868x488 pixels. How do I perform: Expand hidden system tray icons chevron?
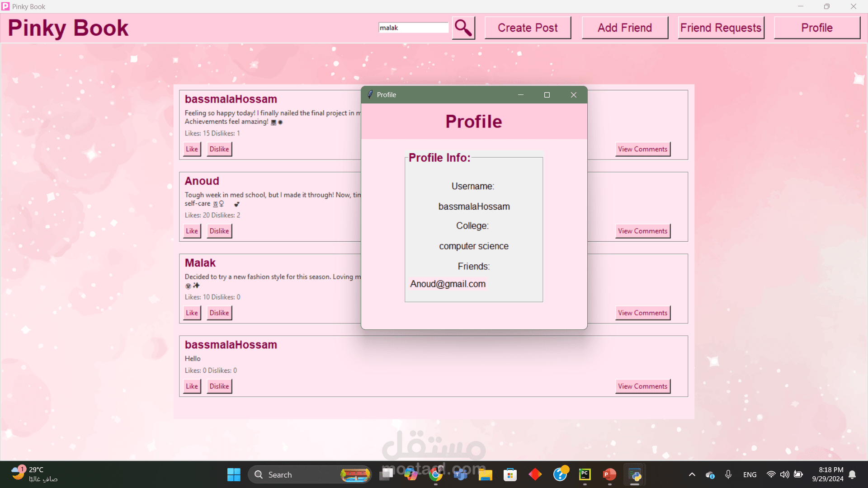[692, 474]
